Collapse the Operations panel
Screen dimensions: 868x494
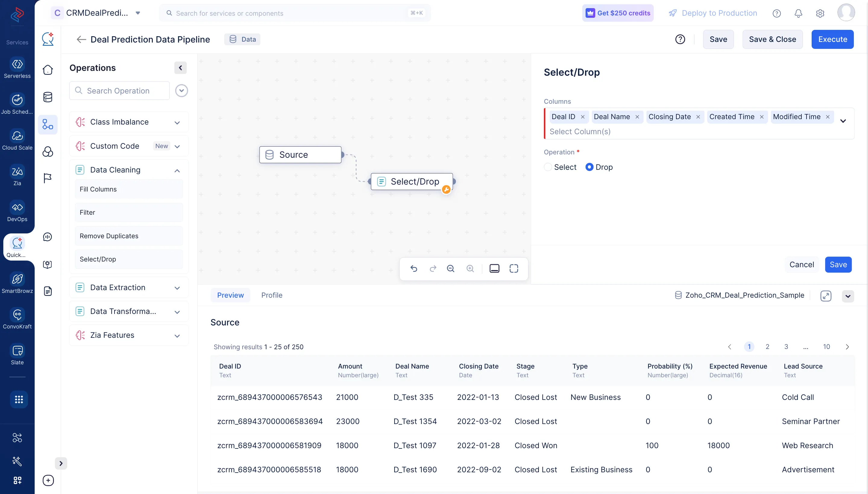[x=180, y=68]
